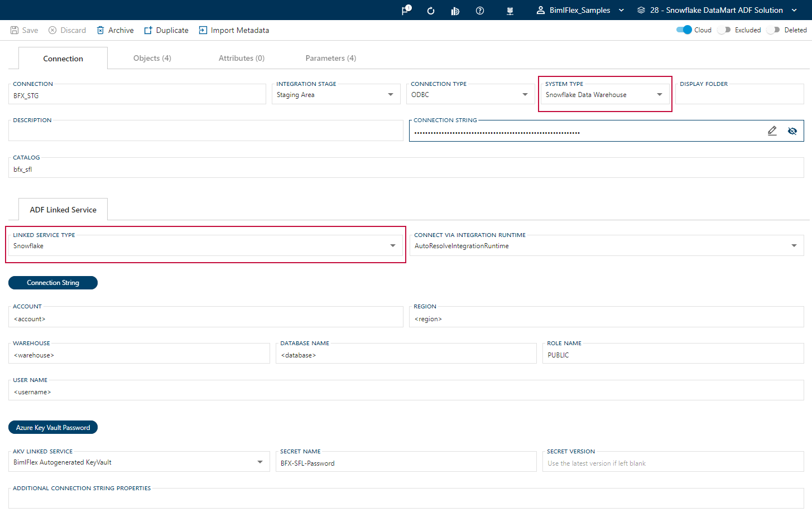Click into the Secret Name input field

[406, 463]
